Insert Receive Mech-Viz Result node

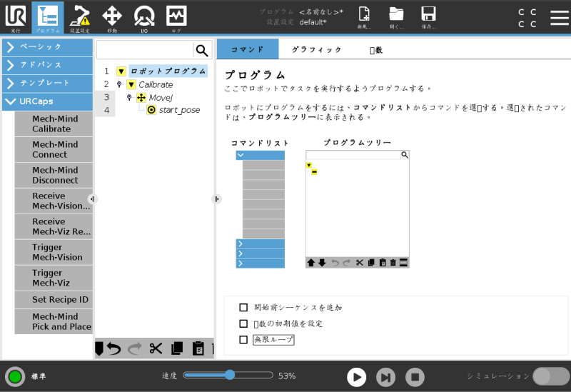click(54, 226)
